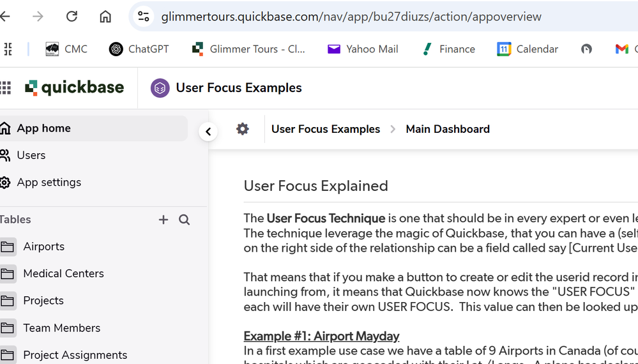Open the Projects table
Viewport: 638px width, 364px height.
pyautogui.click(x=43, y=301)
